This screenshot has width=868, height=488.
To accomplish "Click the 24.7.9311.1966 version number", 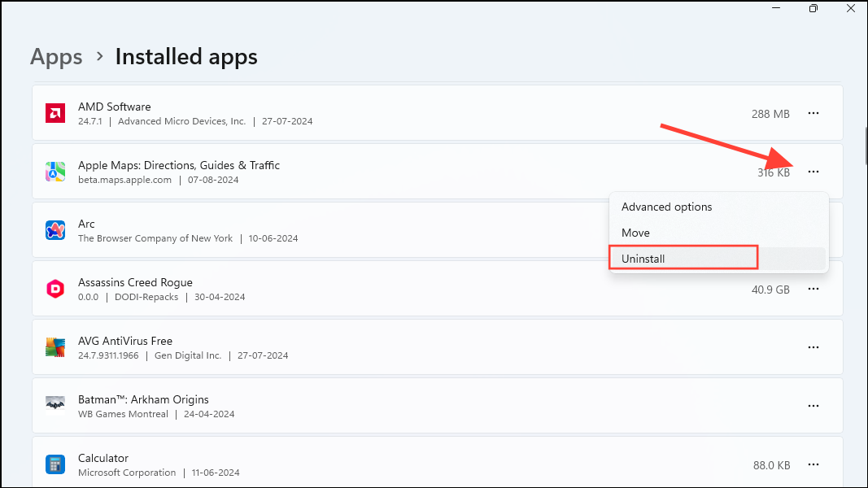I will pos(108,355).
